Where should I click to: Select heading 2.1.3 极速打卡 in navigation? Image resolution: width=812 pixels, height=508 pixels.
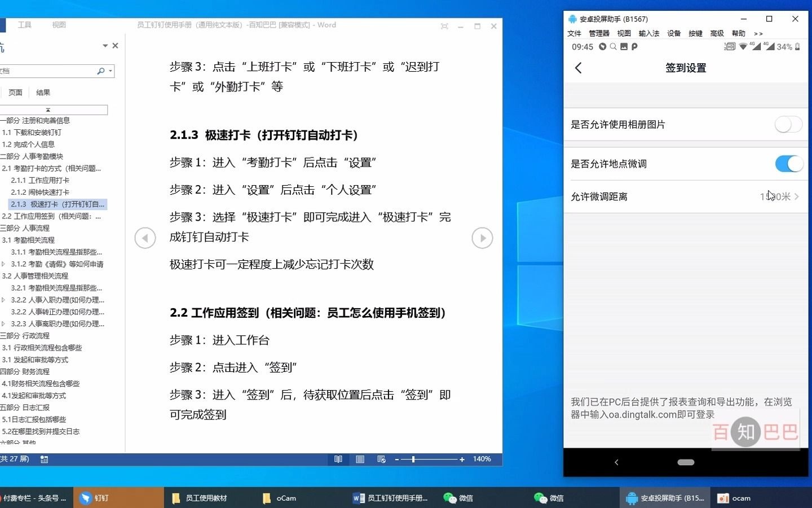pyautogui.click(x=58, y=204)
